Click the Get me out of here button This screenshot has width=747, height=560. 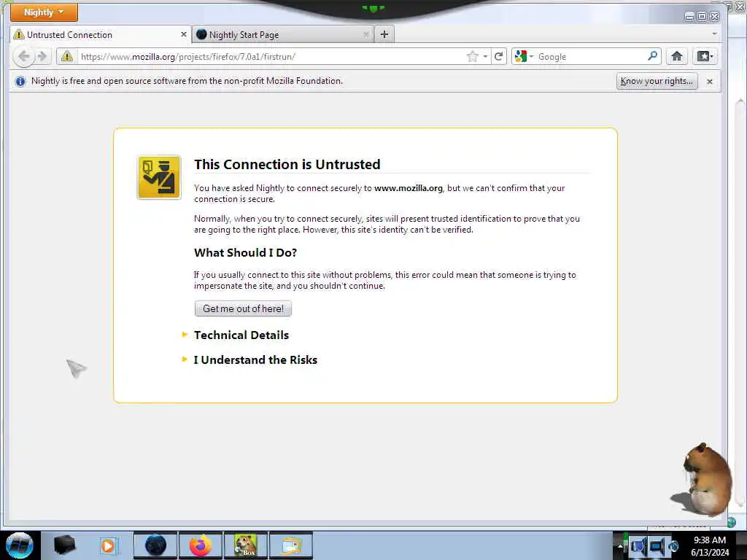[x=243, y=308]
